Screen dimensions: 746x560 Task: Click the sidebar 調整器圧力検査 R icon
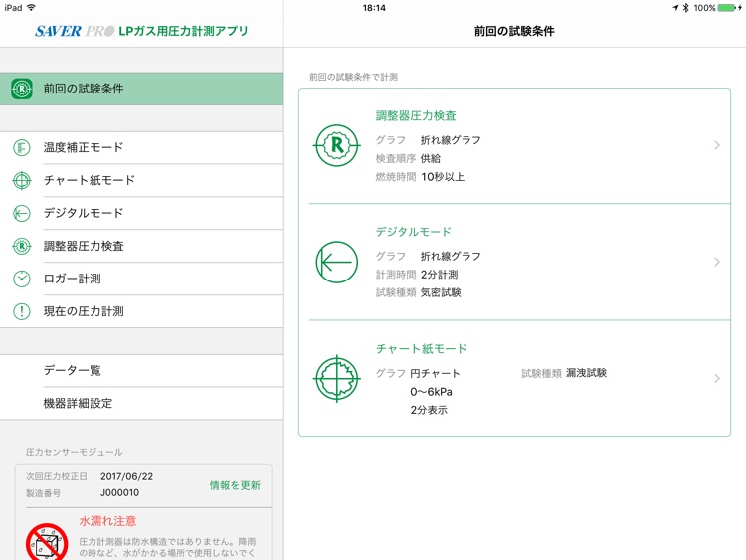[22, 246]
